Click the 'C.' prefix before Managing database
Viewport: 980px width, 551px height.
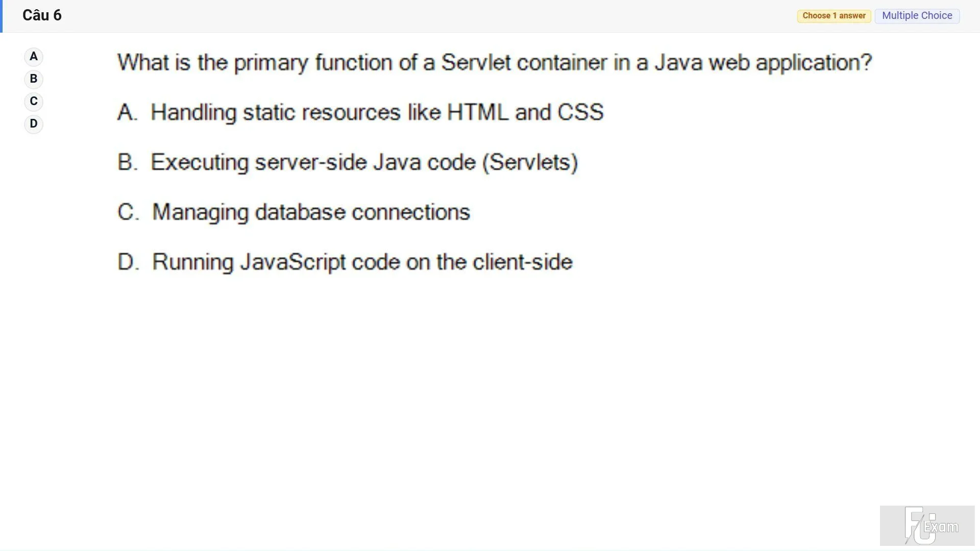(x=128, y=212)
